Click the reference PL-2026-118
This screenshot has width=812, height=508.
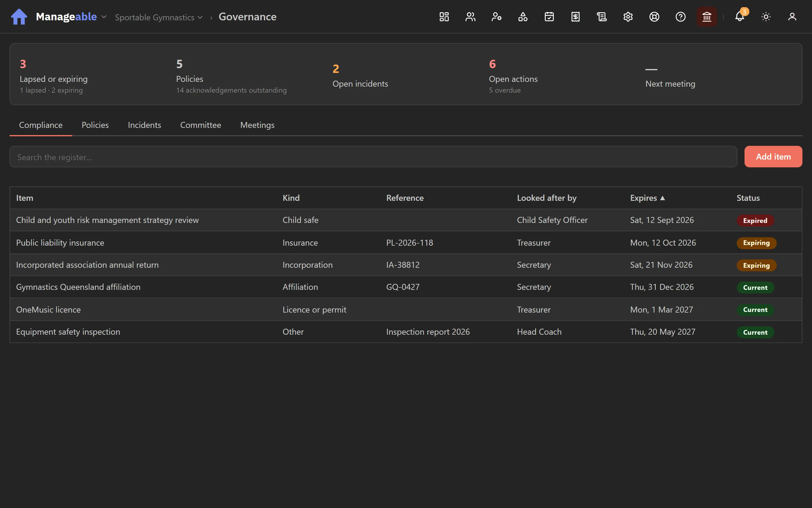pyautogui.click(x=409, y=243)
